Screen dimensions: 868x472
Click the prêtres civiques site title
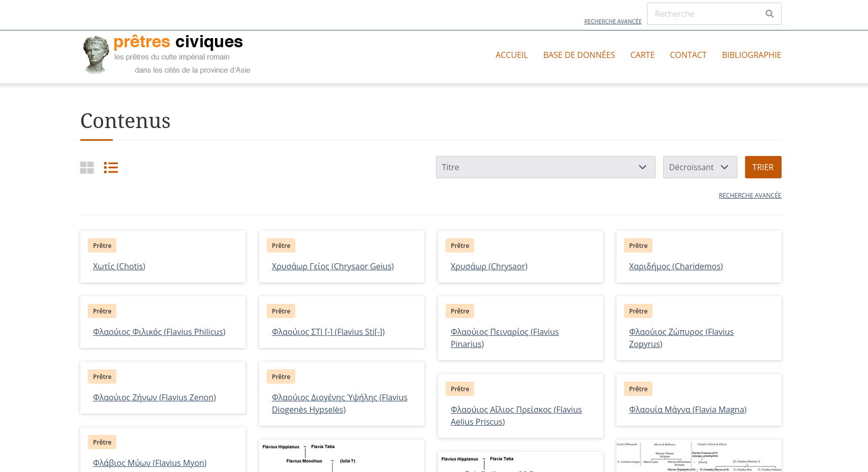point(178,42)
